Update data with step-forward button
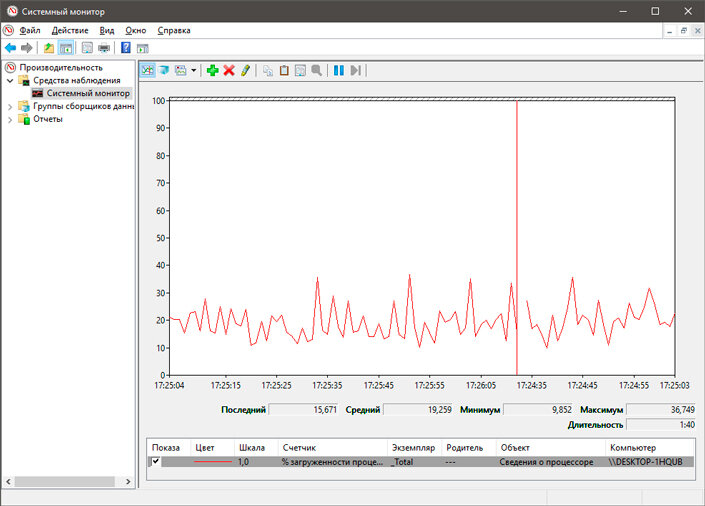Screen dimensions: 705x506 [x=355, y=70]
